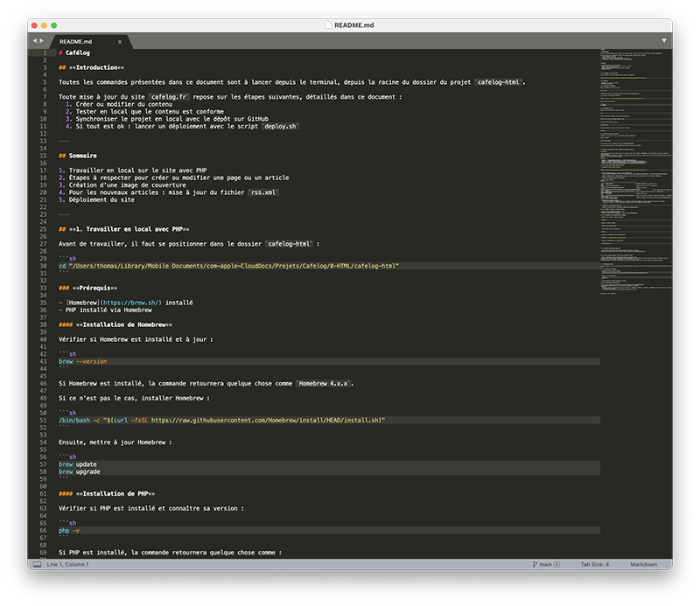Click the git branch icon in status bar

pos(534,564)
